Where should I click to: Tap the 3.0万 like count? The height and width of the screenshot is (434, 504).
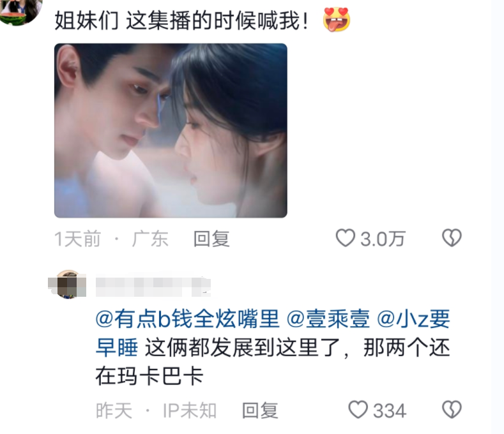(383, 239)
